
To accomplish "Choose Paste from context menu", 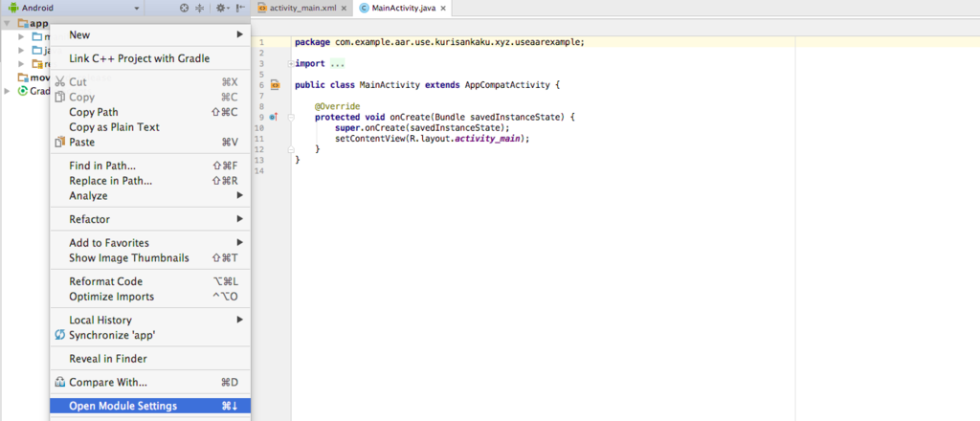I will [150, 142].
